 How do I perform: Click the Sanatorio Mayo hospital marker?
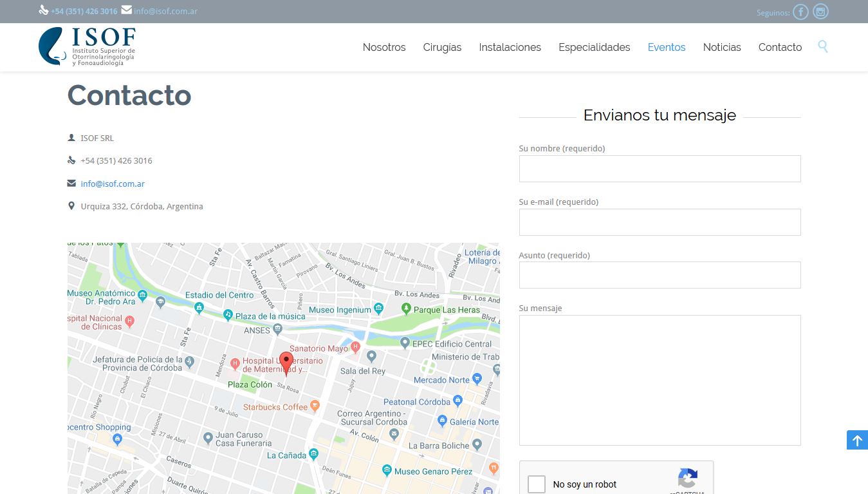[x=355, y=348]
